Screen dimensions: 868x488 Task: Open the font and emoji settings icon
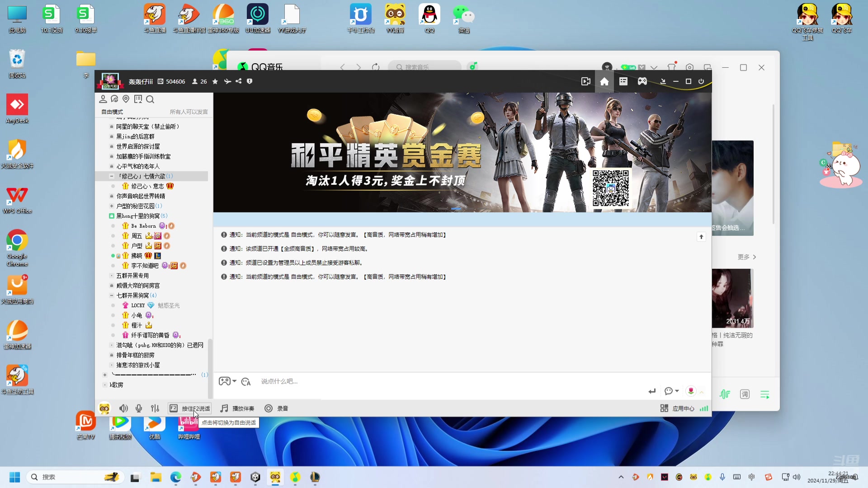[x=246, y=382]
